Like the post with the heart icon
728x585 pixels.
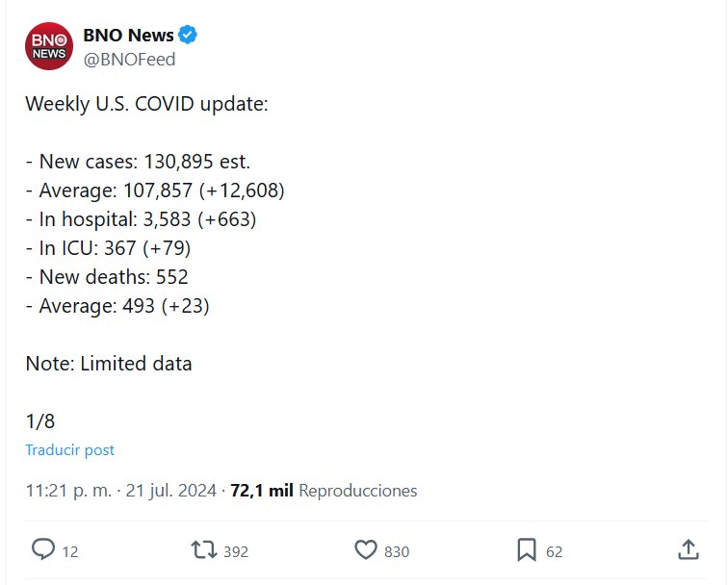tap(366, 549)
